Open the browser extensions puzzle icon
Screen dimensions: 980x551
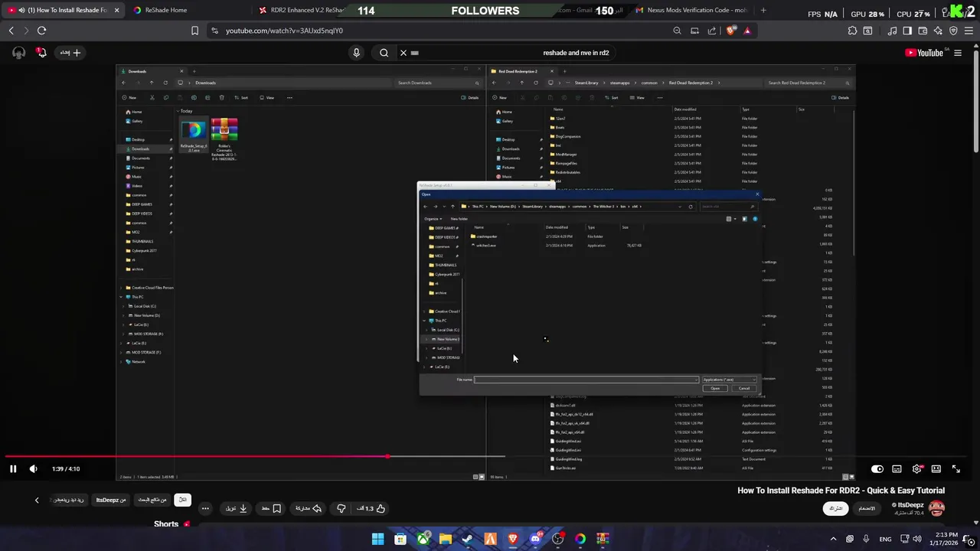point(852,31)
